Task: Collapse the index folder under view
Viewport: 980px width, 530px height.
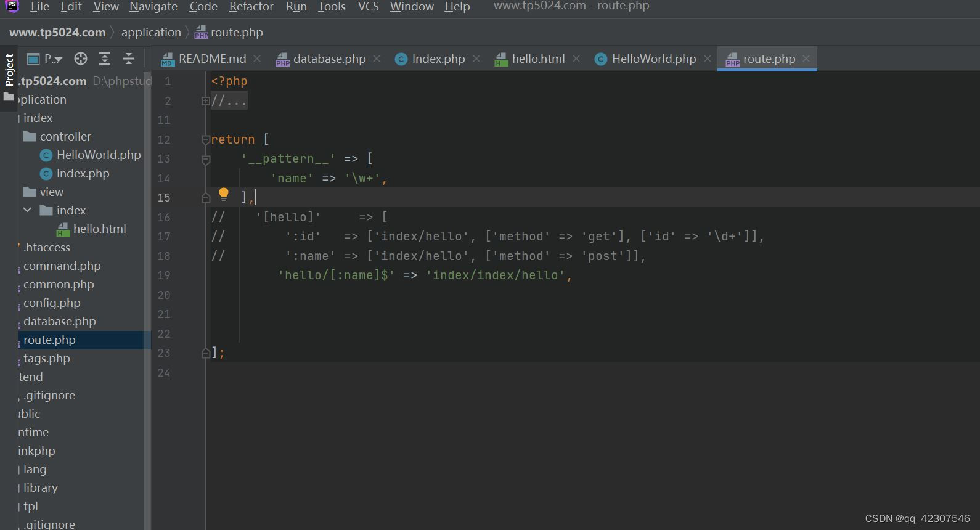Action: [27, 210]
